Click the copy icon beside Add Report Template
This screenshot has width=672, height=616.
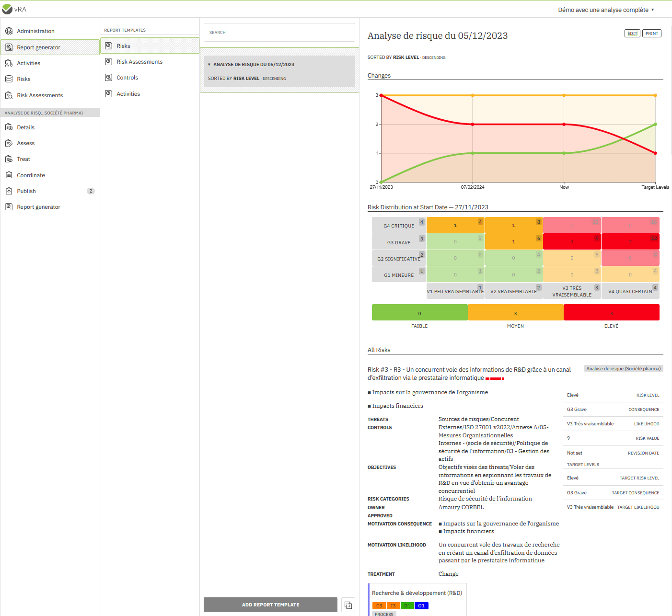pos(348,605)
